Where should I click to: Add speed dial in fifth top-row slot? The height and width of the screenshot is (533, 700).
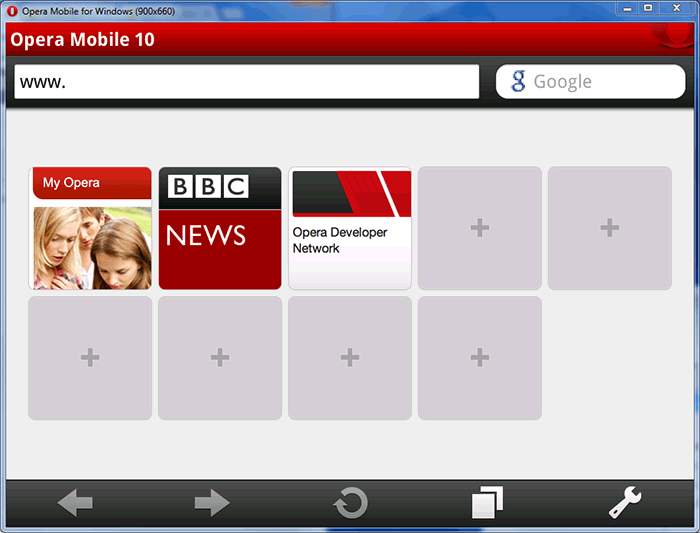[610, 228]
